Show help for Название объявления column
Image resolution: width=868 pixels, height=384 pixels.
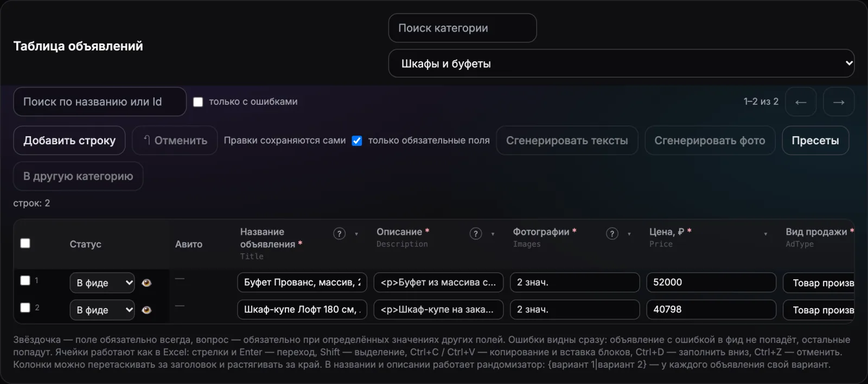(x=339, y=234)
